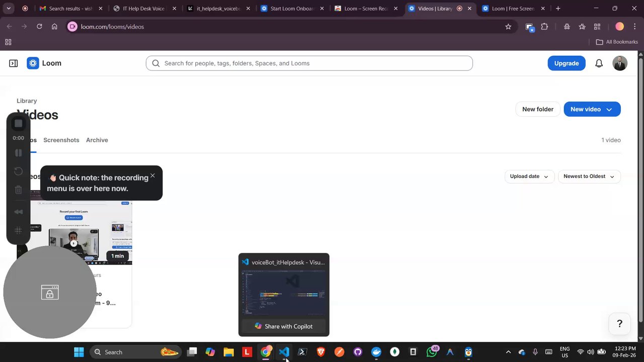Click the VS Code voiceBot_itHelpdesk preview thumbnail
Viewport: 644px width, 362px height.
[x=284, y=294]
